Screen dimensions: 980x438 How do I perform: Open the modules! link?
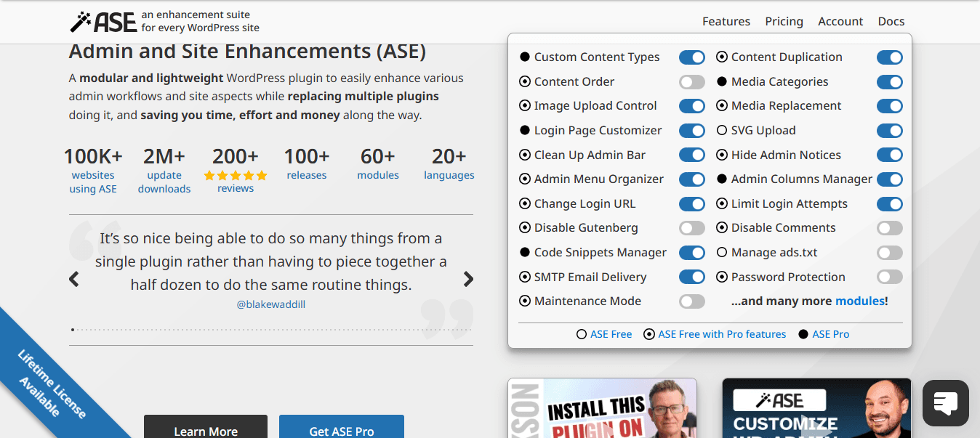pyautogui.click(x=861, y=301)
